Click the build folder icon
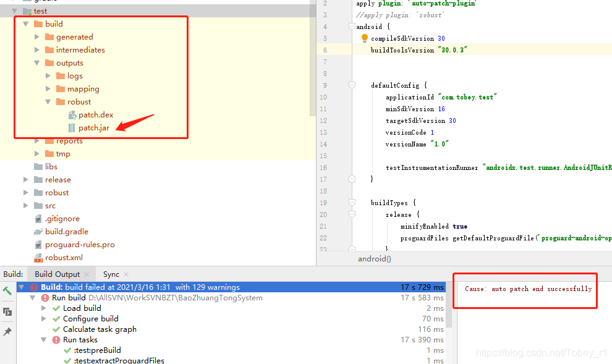This screenshot has height=364, width=612. point(38,24)
